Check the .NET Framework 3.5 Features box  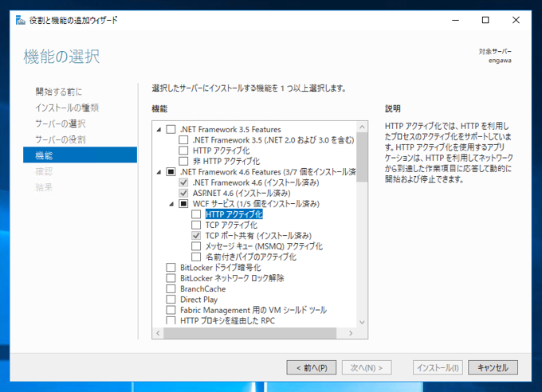click(171, 129)
